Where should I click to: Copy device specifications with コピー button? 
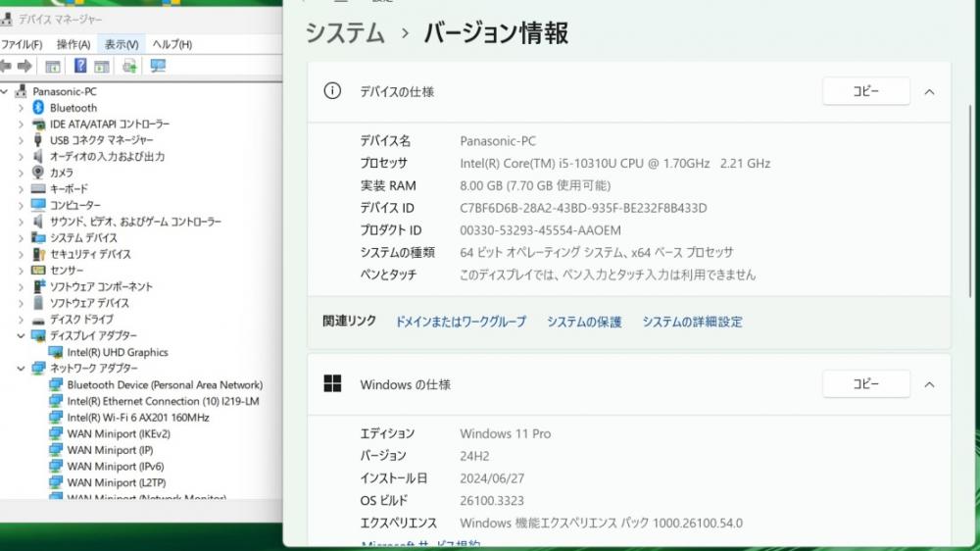(865, 91)
